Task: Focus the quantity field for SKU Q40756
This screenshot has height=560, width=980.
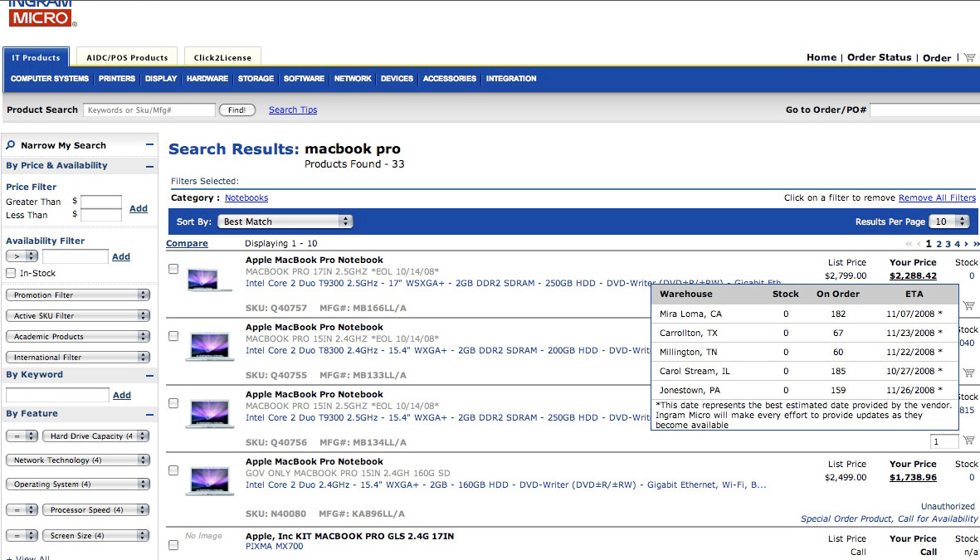Action: point(944,441)
